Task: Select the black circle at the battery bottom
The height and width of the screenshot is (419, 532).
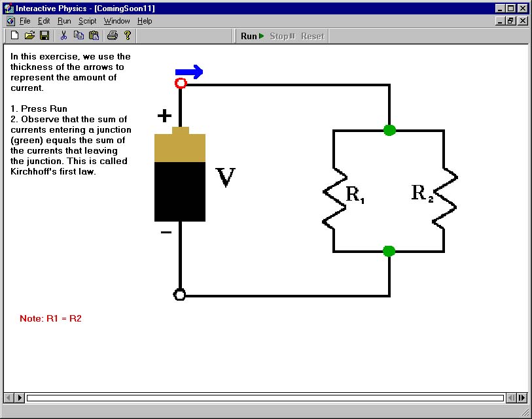Action: click(x=179, y=295)
